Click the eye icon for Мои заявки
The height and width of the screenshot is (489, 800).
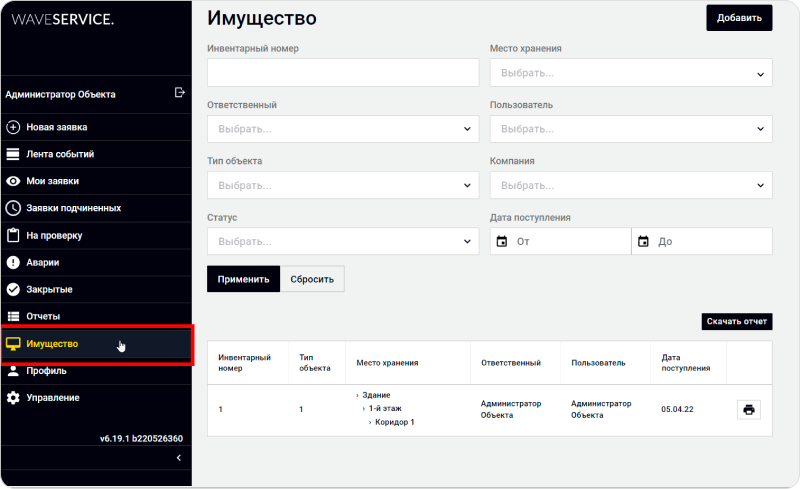pyautogui.click(x=13, y=181)
